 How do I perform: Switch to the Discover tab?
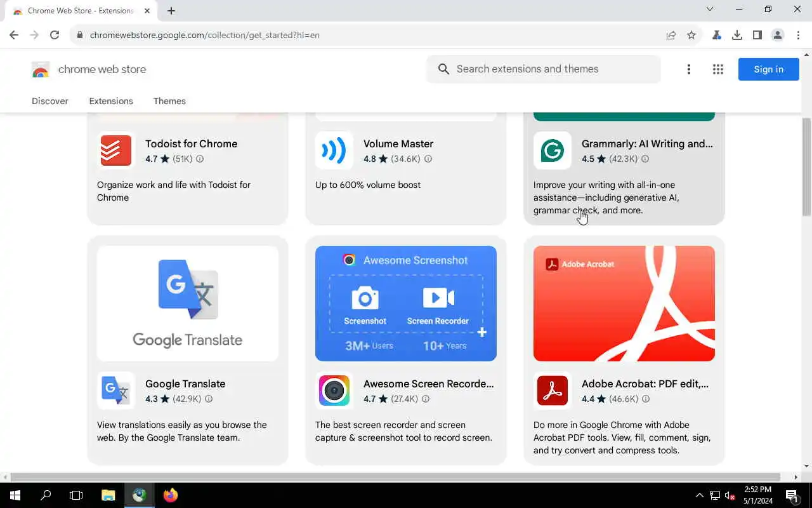click(50, 101)
